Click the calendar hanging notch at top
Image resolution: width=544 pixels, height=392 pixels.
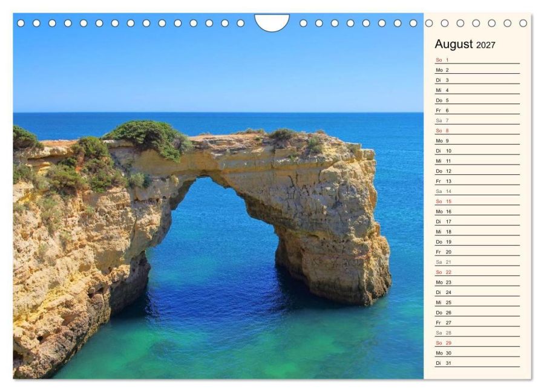(x=272, y=22)
